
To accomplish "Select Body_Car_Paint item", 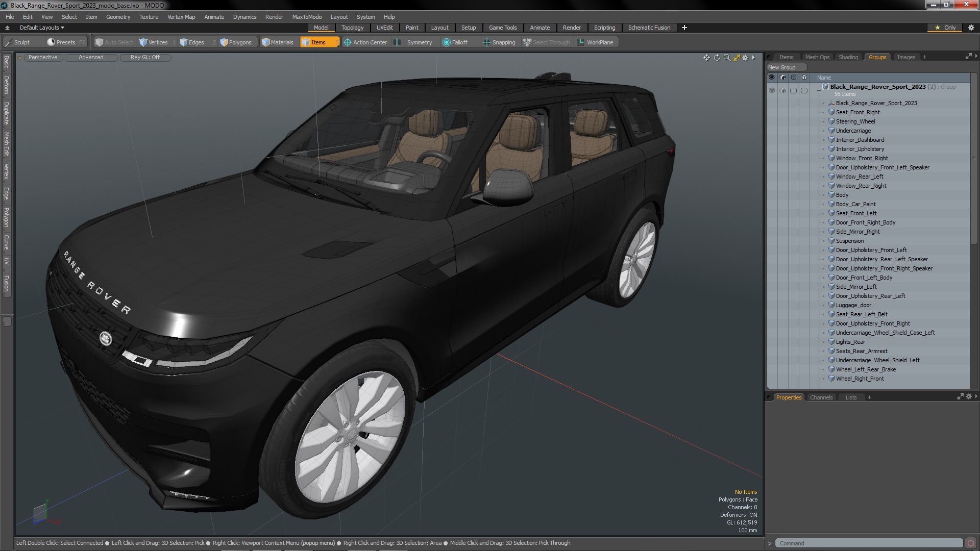I will pyautogui.click(x=855, y=204).
